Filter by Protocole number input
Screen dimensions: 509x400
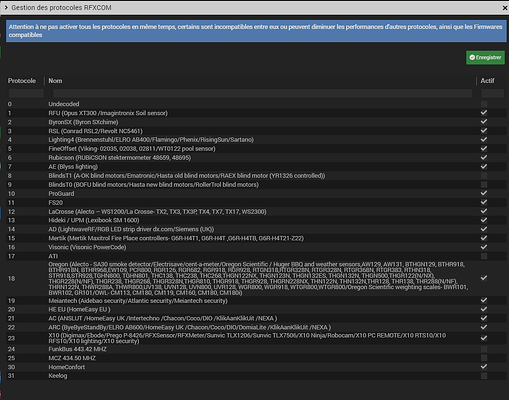click(26, 93)
